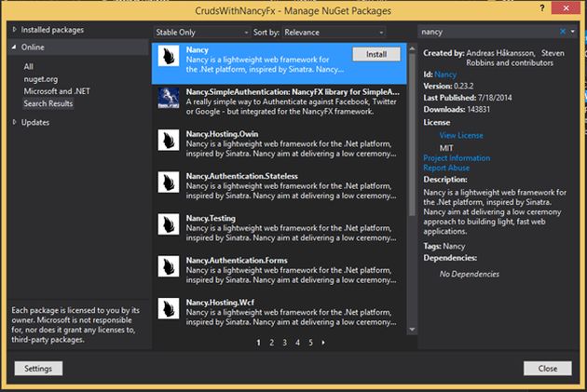The image size is (587, 392).
Task: Select the Nancy.Hosting.Owin package title
Action: 222,134
